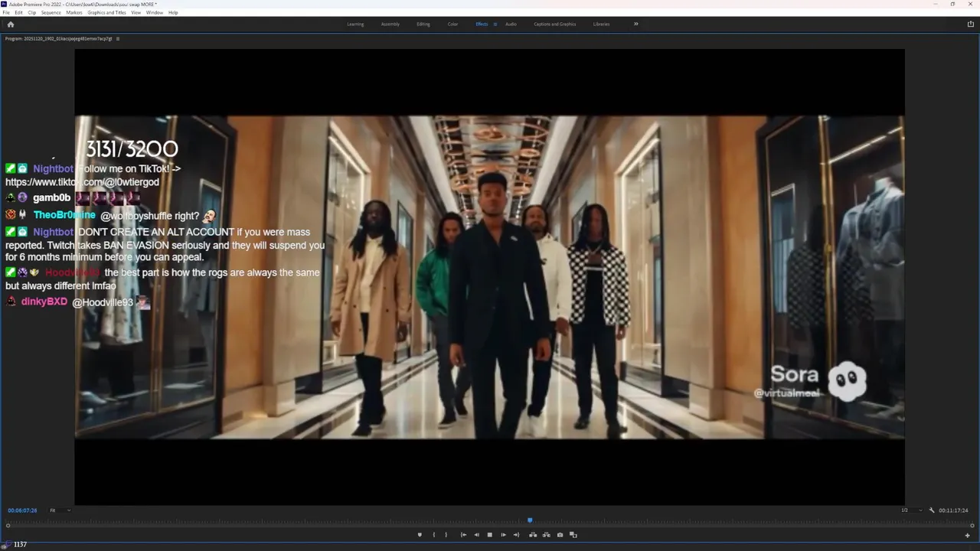Click the status bar icon beside 1137
This screenshot has height=551, width=980.
(x=6, y=544)
